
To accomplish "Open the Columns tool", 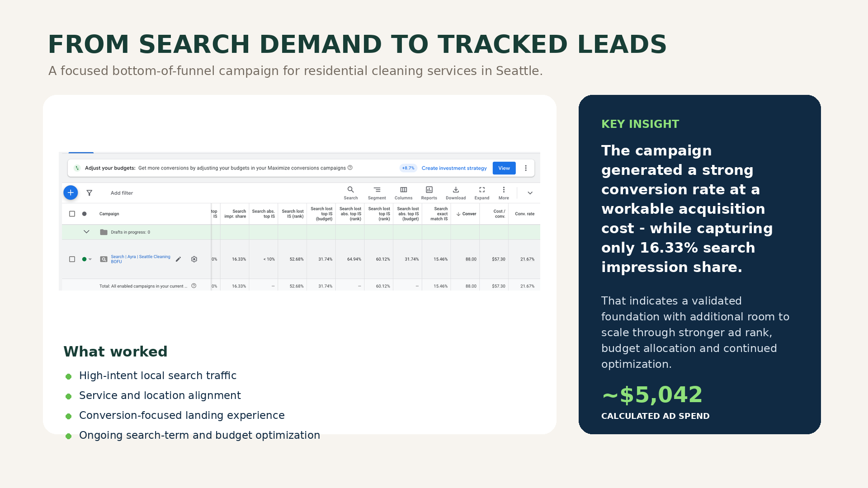I will tap(403, 193).
